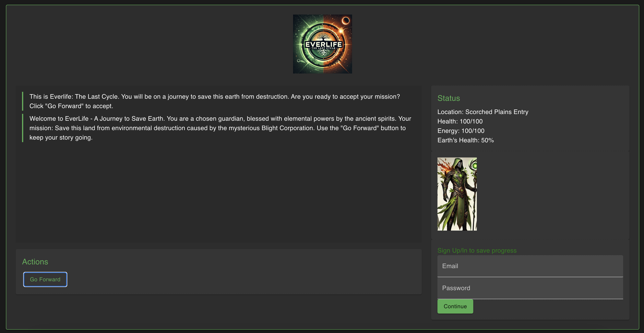Click the Status panel heading
This screenshot has width=644, height=333.
tap(448, 98)
